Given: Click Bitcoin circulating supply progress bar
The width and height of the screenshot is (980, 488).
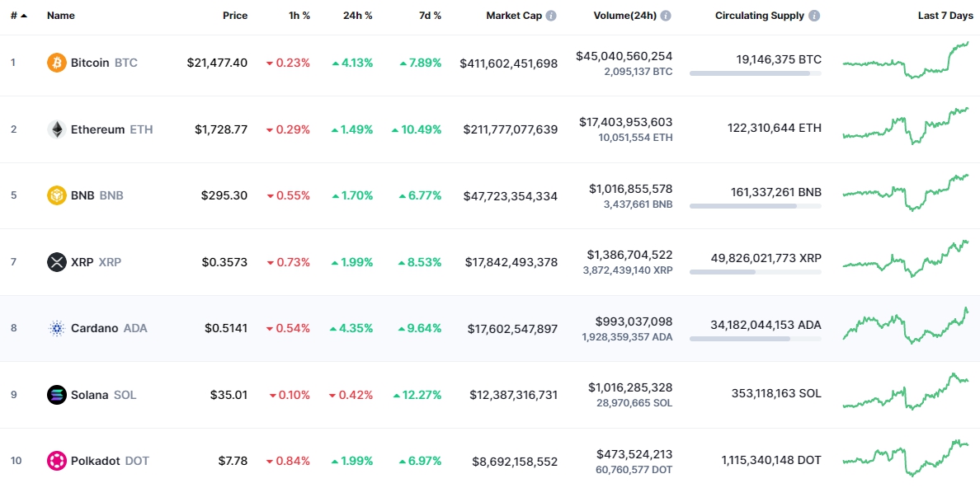Looking at the screenshot, I should [x=755, y=73].
